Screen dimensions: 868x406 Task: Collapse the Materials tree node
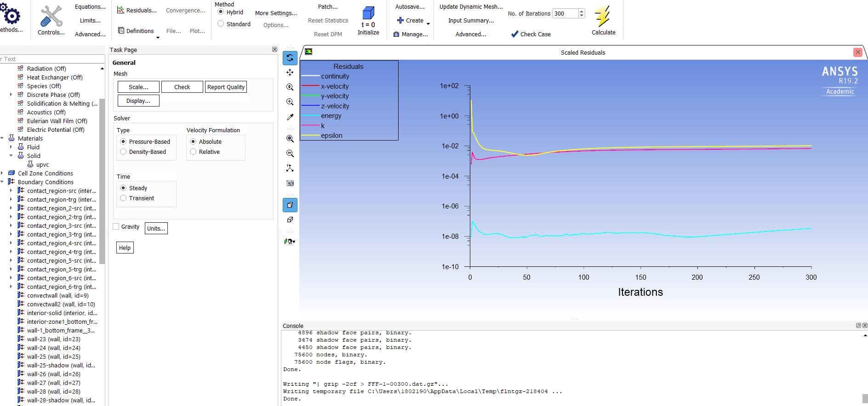[2, 138]
